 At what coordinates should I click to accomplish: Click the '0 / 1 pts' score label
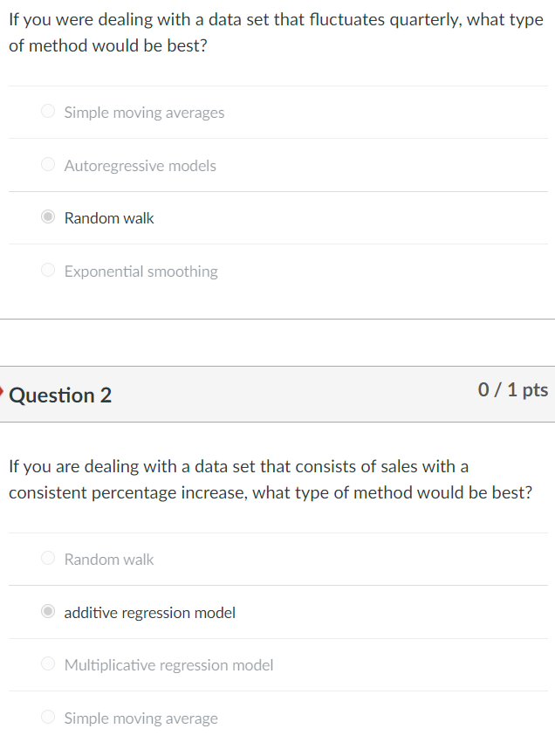coord(512,389)
